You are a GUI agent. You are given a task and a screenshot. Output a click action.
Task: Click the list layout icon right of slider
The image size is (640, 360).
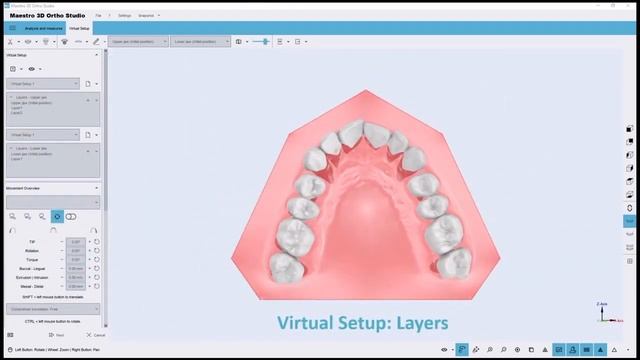click(280, 42)
